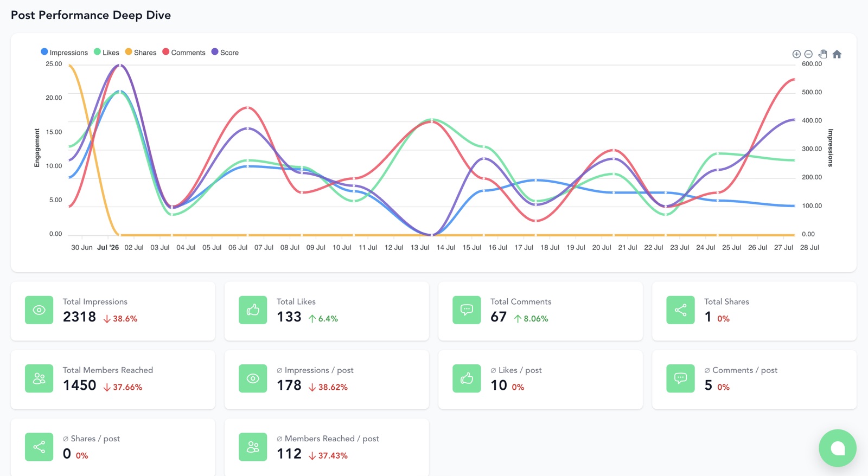The image size is (868, 476).
Task: Click the 133 total likes value
Action: tap(289, 317)
